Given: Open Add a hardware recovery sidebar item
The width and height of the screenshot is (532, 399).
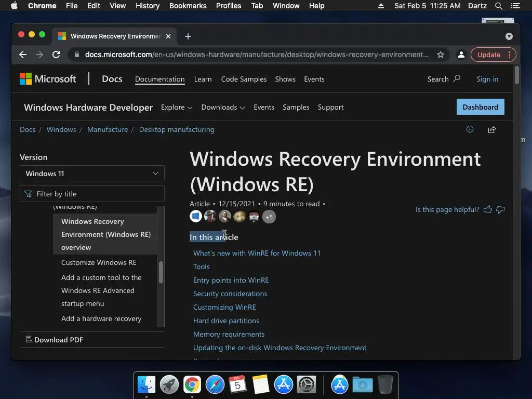Looking at the screenshot, I should pos(101,318).
